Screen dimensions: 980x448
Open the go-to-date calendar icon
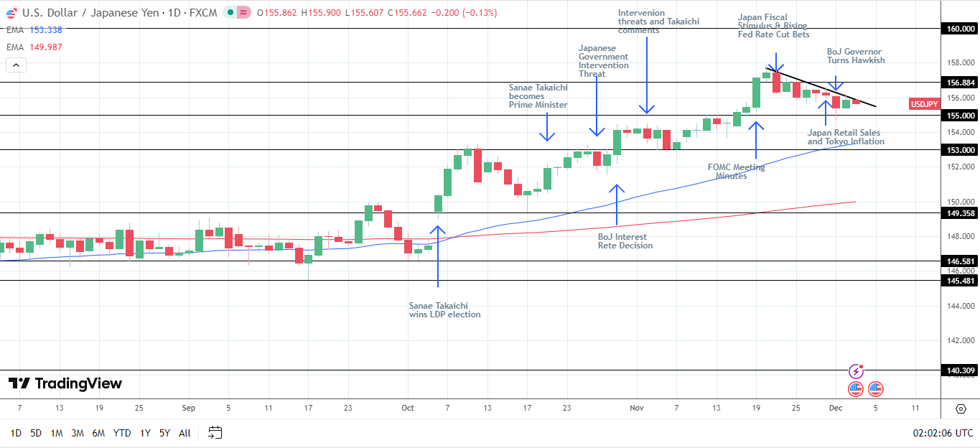coord(214,433)
